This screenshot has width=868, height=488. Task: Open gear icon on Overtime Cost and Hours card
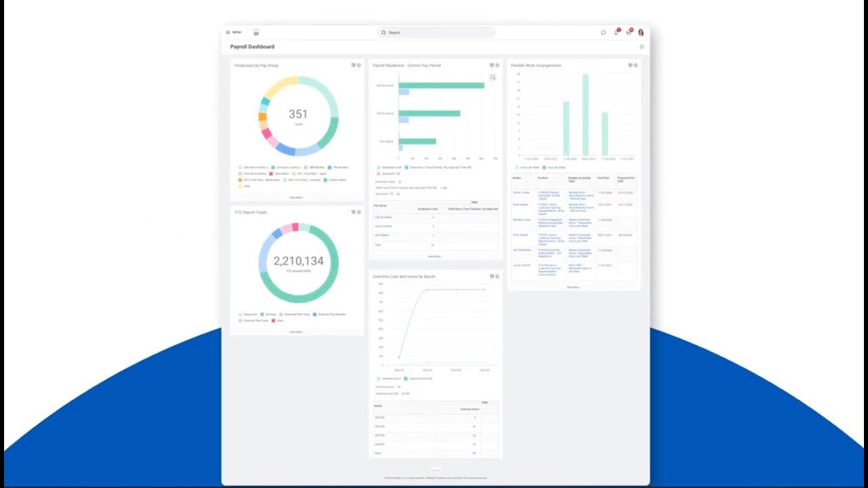coord(497,277)
